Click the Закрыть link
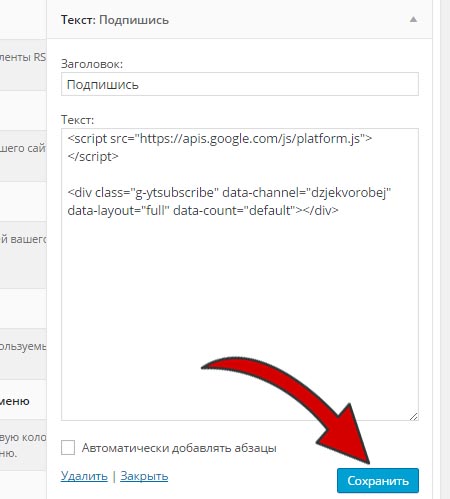This screenshot has width=450, height=499. click(x=144, y=476)
